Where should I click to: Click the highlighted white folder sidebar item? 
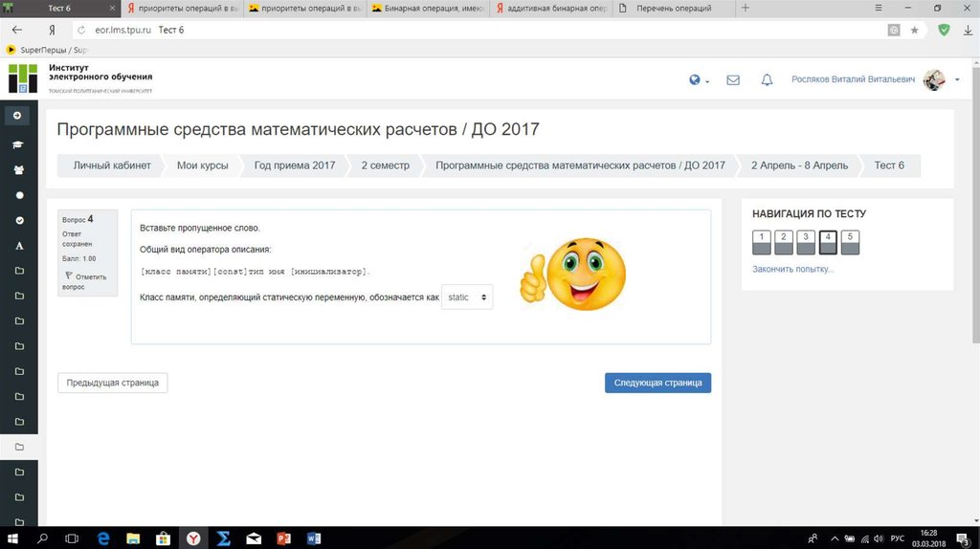(19, 447)
